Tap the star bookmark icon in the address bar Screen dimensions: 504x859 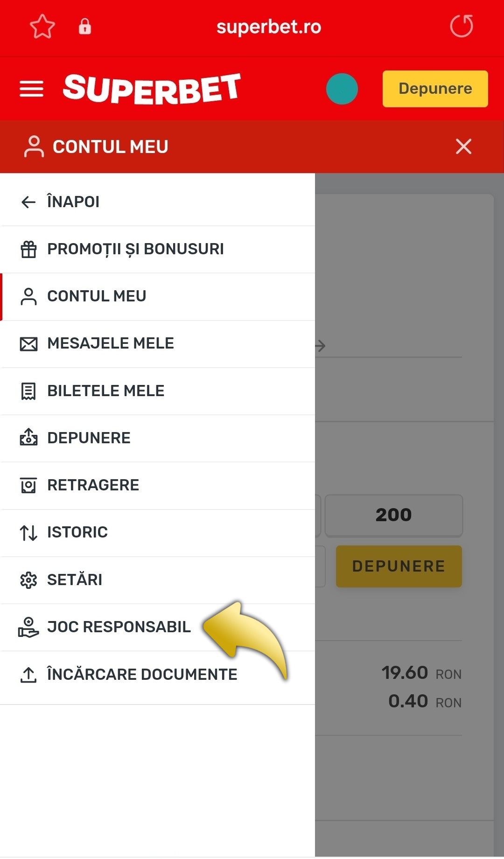42,27
